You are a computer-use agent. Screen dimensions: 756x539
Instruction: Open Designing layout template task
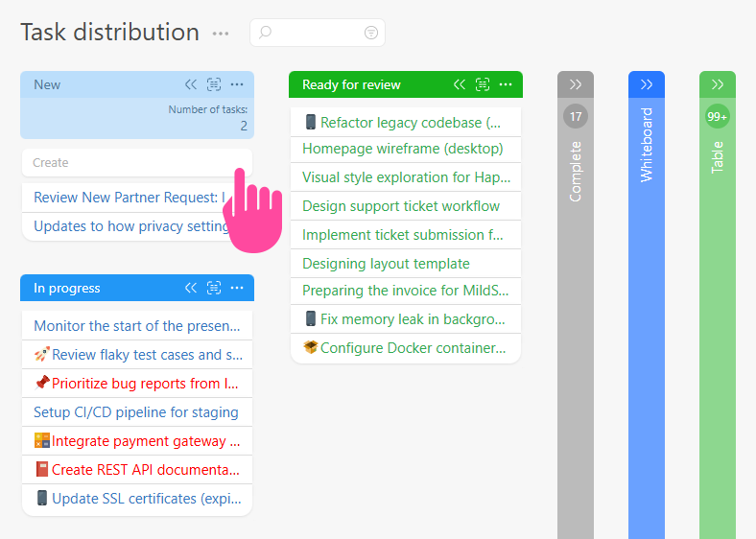(x=386, y=264)
